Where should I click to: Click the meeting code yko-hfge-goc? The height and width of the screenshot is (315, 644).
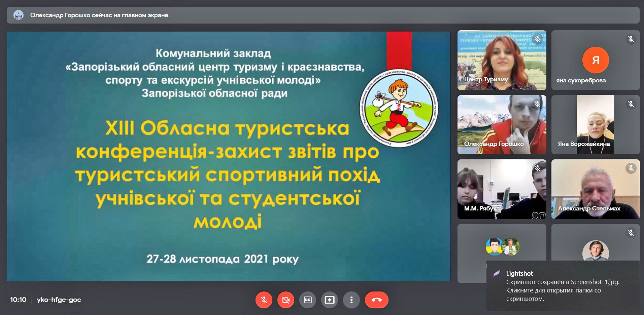59,300
